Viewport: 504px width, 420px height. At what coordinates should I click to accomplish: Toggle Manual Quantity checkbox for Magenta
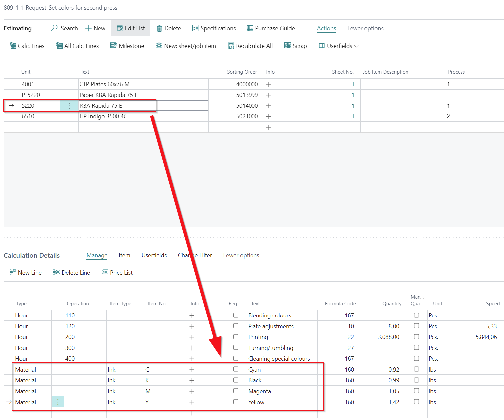[x=416, y=391]
